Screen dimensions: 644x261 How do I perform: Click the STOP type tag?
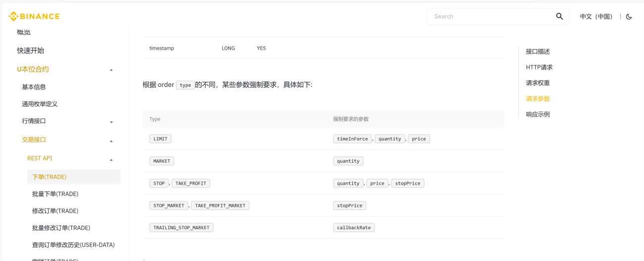point(159,184)
